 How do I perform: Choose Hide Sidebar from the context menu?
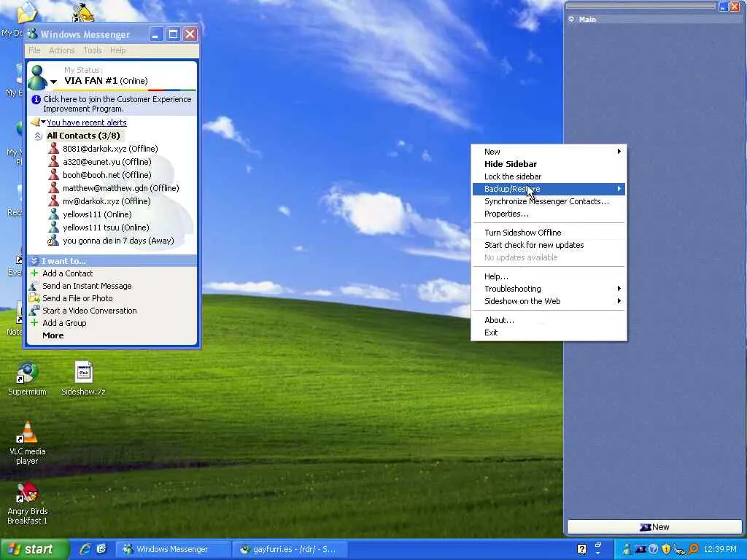click(x=549, y=164)
